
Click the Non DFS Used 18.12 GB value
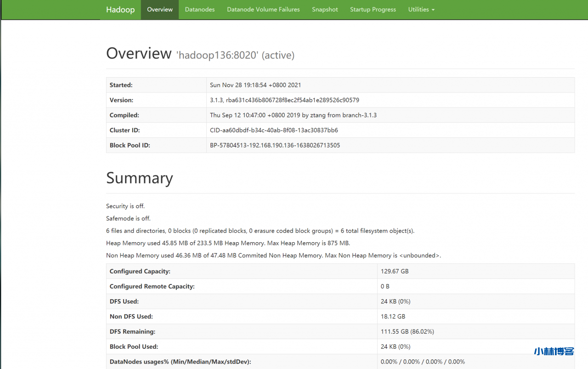393,317
